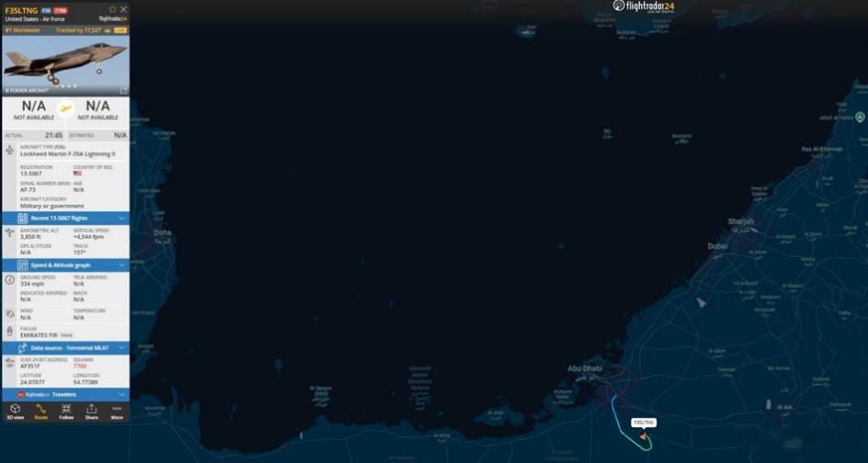Screen dimensions: 868x463
Task: Click actual time 21:45
Action: [x=53, y=135]
